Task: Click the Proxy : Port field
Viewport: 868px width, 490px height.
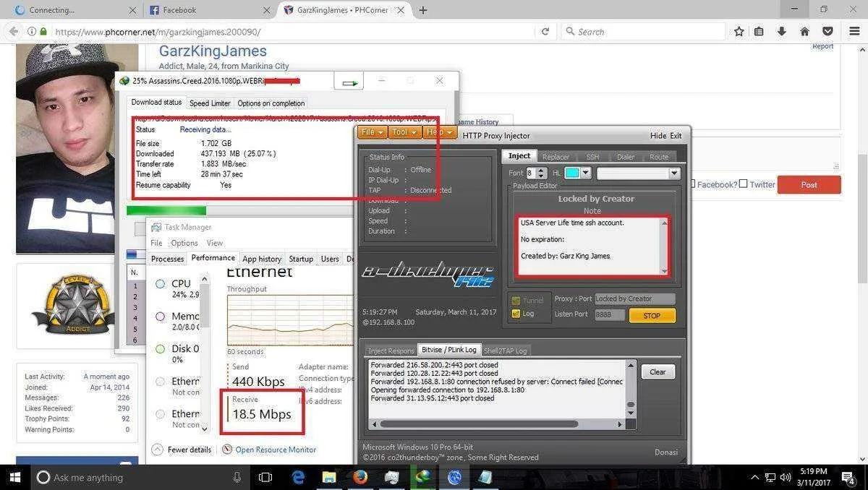Action: click(634, 298)
